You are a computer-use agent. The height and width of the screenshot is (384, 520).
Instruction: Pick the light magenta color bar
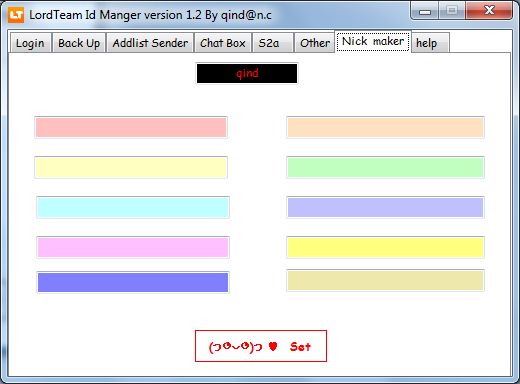coord(133,247)
